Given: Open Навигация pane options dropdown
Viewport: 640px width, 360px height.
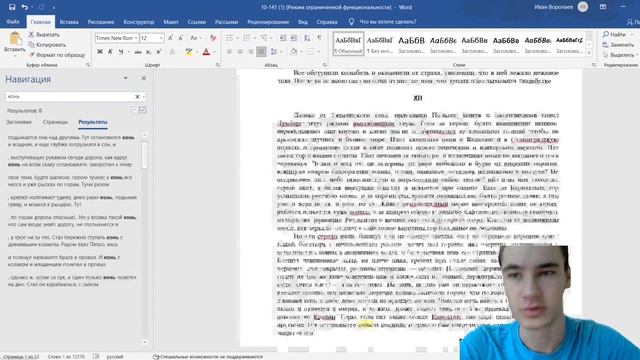Looking at the screenshot, I should 126,78.
